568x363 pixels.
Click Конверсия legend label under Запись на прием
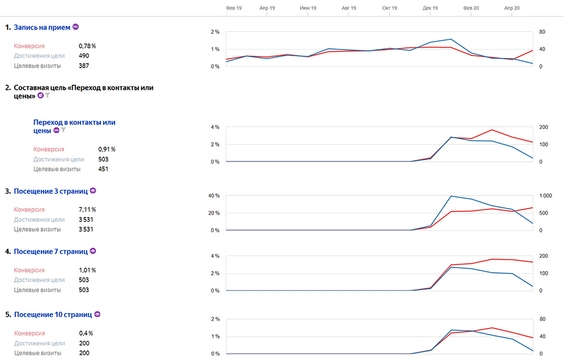29,46
